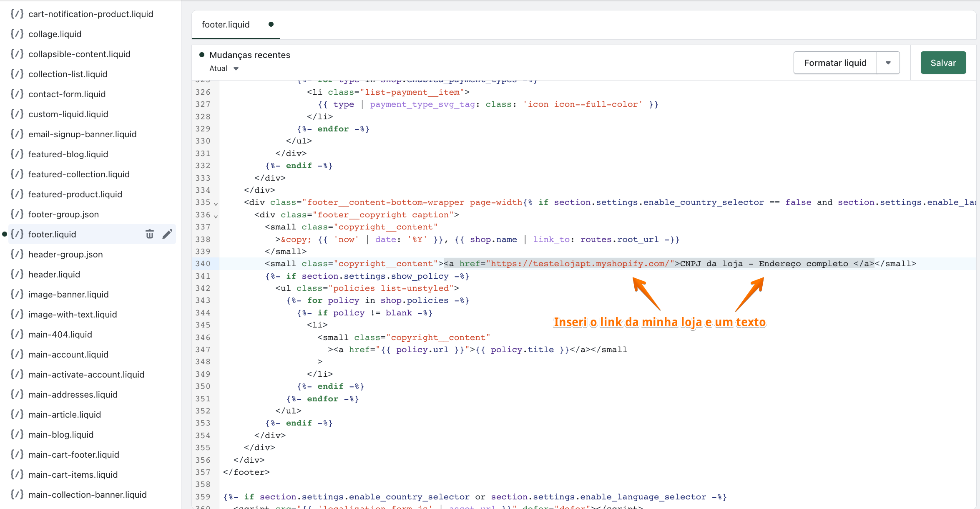Click the file icon beside footer-group.json
Viewport: 980px width, 509px height.
17,214
